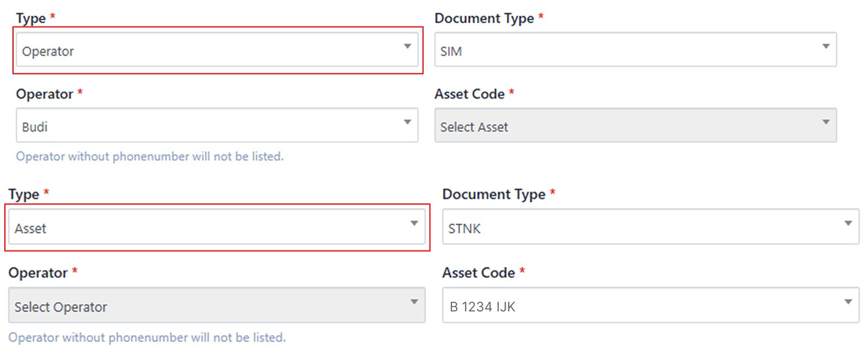Open the Document Type dropdown showing SIM

(x=624, y=50)
